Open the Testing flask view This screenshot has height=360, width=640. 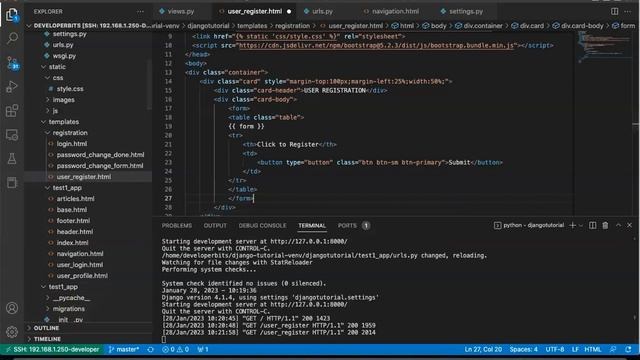coord(12,159)
